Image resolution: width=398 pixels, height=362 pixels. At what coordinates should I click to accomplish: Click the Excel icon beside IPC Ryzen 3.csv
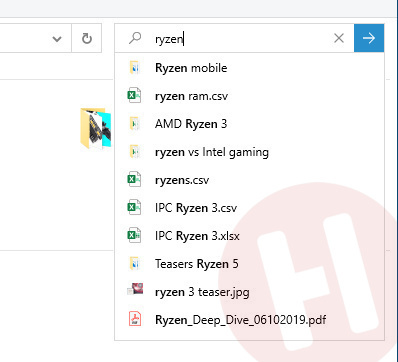pyautogui.click(x=134, y=208)
